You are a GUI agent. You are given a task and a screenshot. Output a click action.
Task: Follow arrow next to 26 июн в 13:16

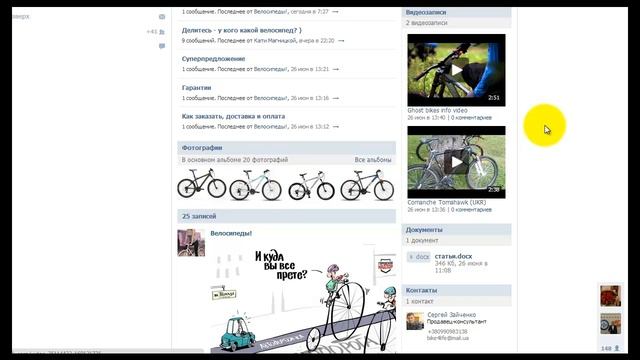336,98
